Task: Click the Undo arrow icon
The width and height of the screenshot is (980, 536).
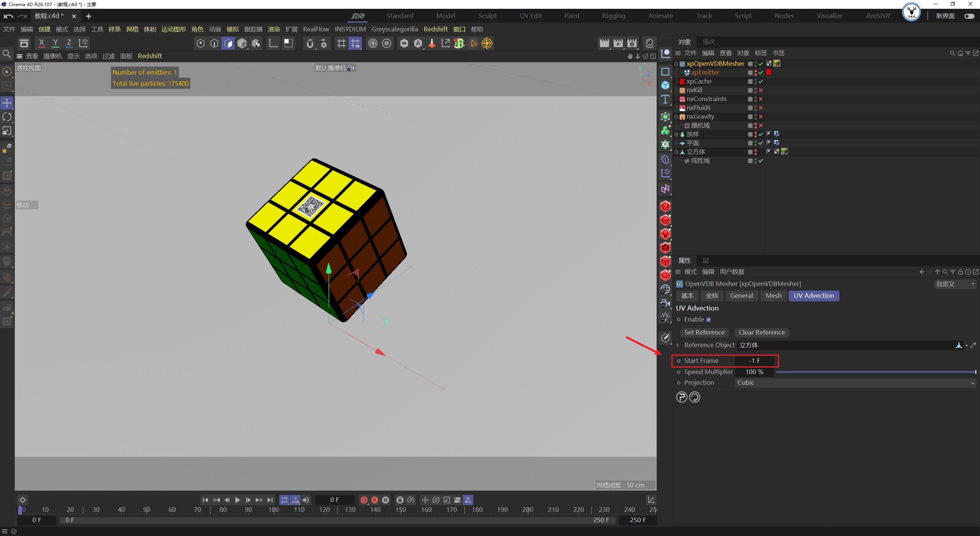Action: pos(8,16)
